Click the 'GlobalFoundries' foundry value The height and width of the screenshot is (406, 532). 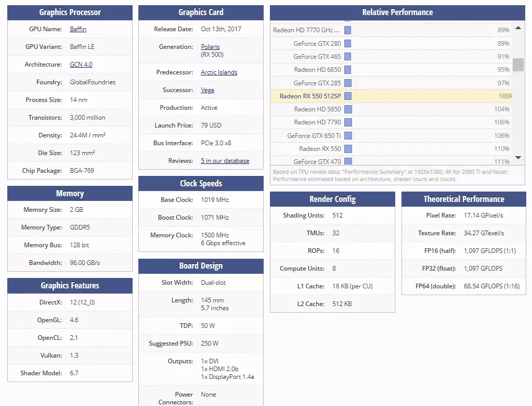(x=93, y=82)
